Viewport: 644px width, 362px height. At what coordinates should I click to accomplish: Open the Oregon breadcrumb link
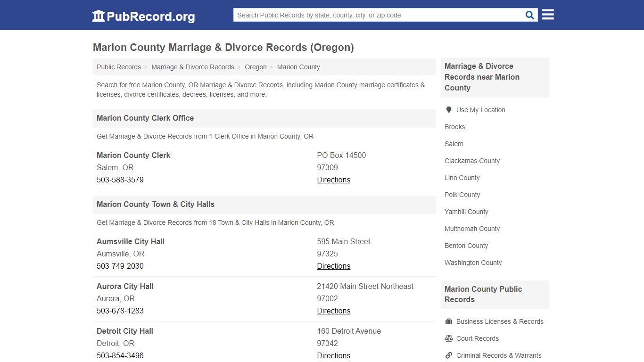pos(256,67)
